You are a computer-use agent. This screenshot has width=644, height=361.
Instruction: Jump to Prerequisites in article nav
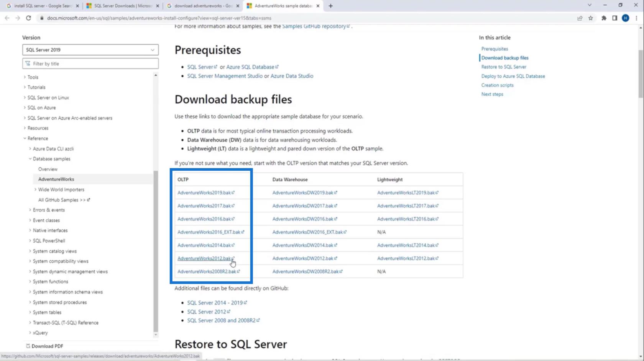(x=495, y=49)
